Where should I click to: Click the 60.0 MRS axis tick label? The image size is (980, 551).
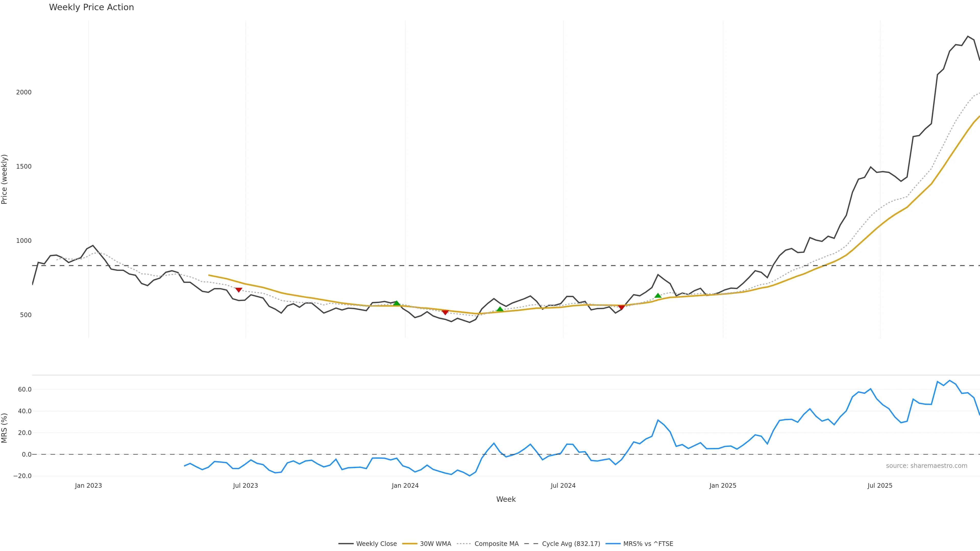(x=25, y=389)
